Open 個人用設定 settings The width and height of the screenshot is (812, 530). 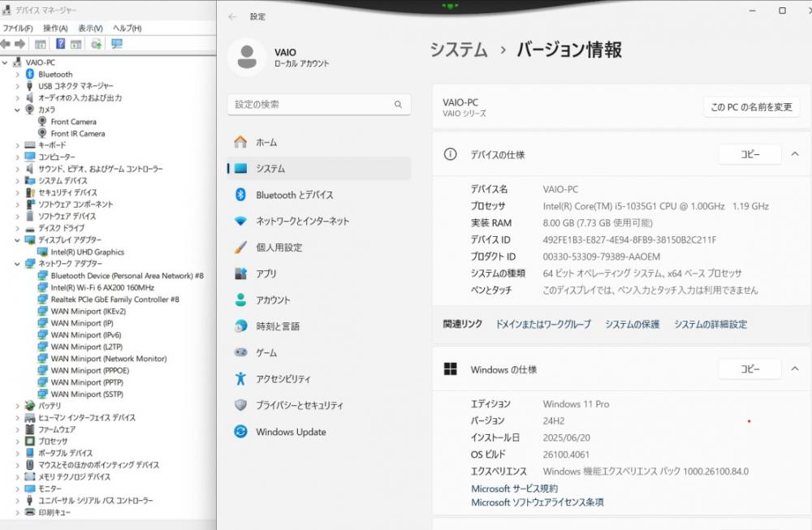tap(319, 248)
